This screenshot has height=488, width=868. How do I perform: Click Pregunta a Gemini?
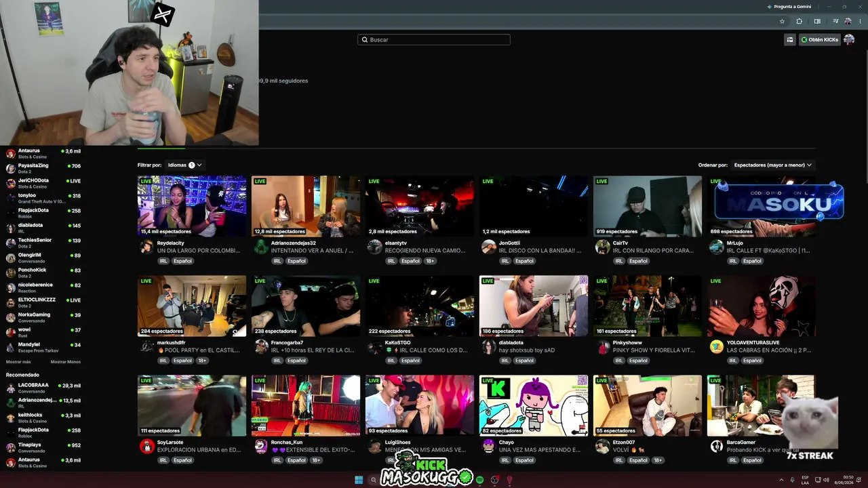click(x=789, y=6)
